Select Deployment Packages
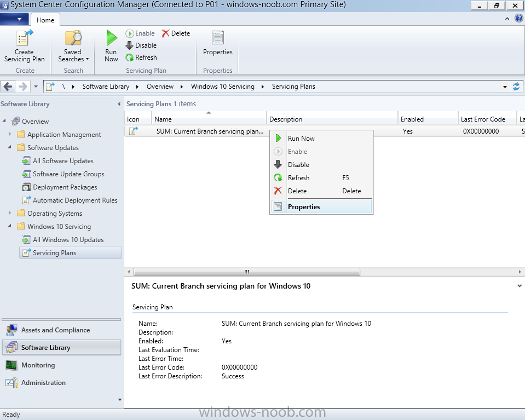 (60, 187)
